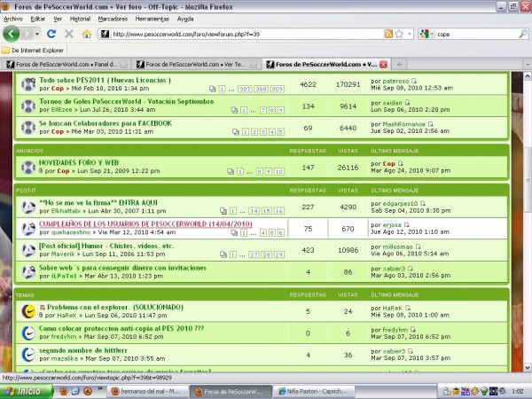Go to home page icon
Image resolution: width=532 pixels, height=399 pixels.
pyautogui.click(x=87, y=34)
